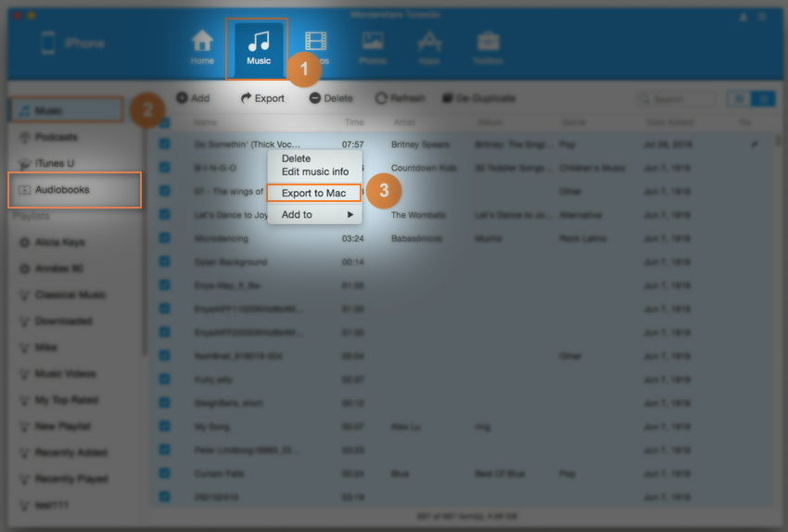The width and height of the screenshot is (788, 532).
Task: Toggle checkbox for Microdancing song row
Action: [164, 238]
